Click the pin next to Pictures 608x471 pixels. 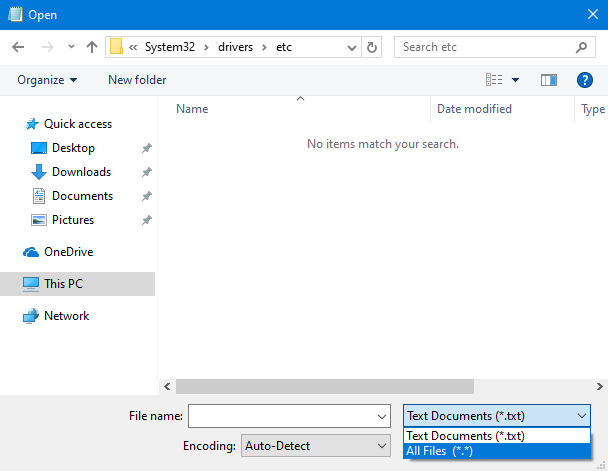[146, 220]
